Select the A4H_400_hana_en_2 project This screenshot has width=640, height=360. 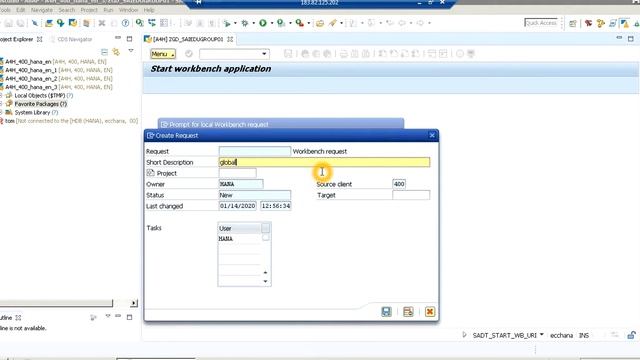(x=56, y=78)
